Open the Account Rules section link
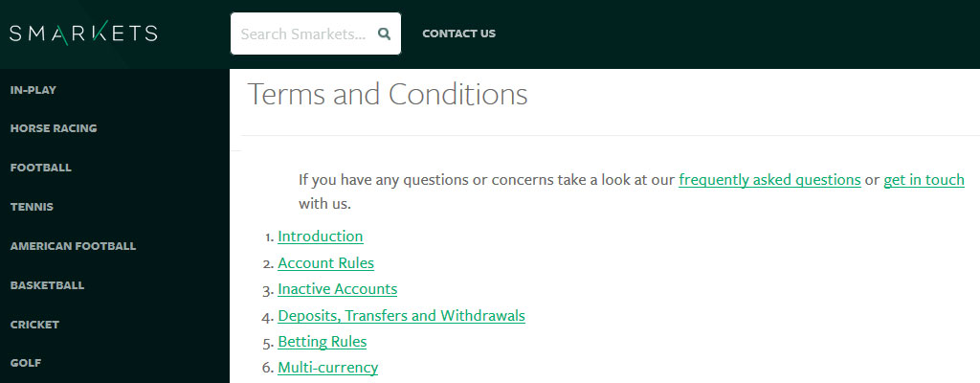This screenshot has width=980, height=383. point(326,263)
